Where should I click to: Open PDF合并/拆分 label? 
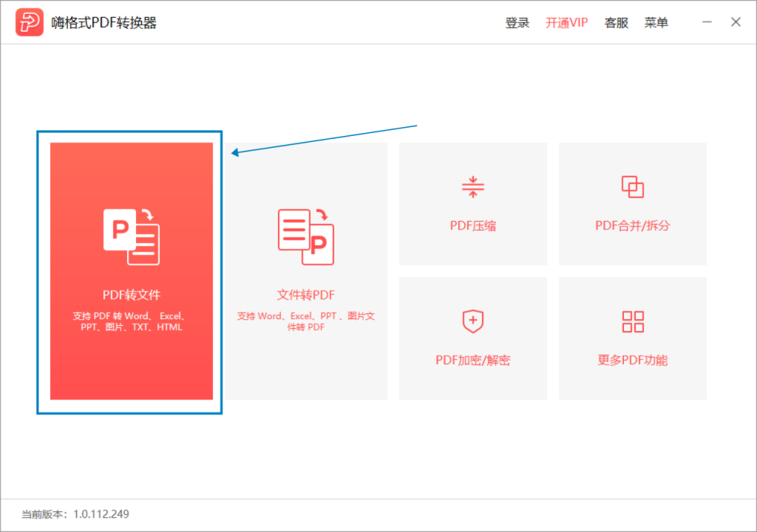[633, 225]
